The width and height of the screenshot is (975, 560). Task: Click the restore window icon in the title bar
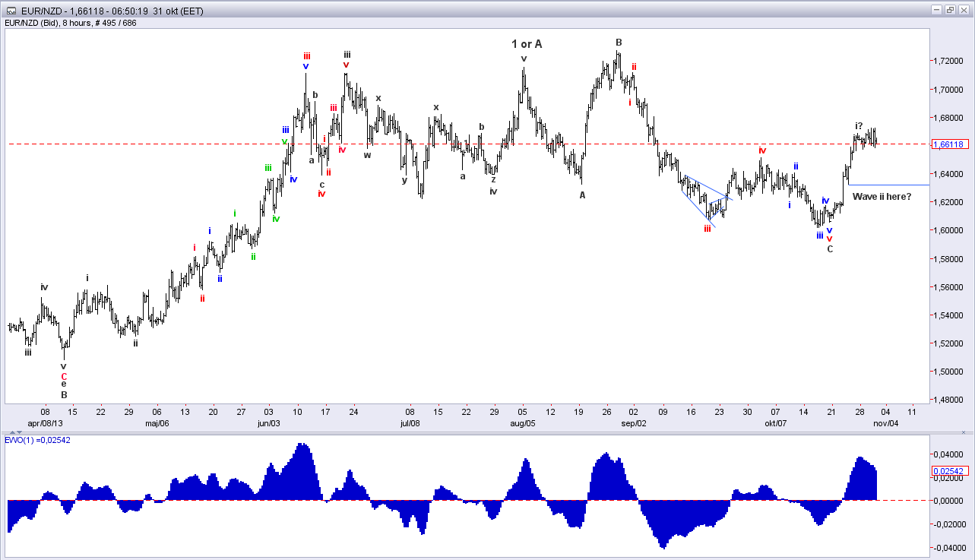(949, 11)
